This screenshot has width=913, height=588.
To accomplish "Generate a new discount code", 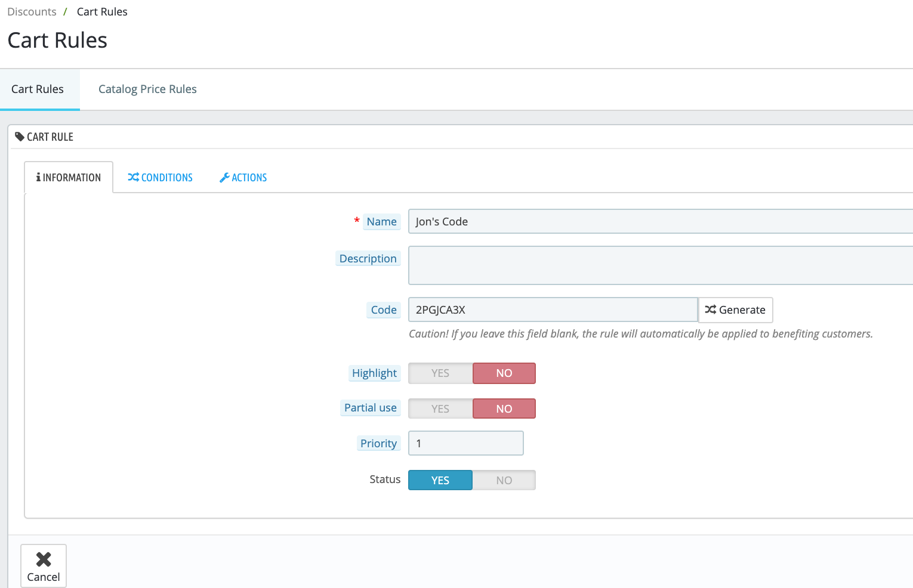I will [x=735, y=310].
